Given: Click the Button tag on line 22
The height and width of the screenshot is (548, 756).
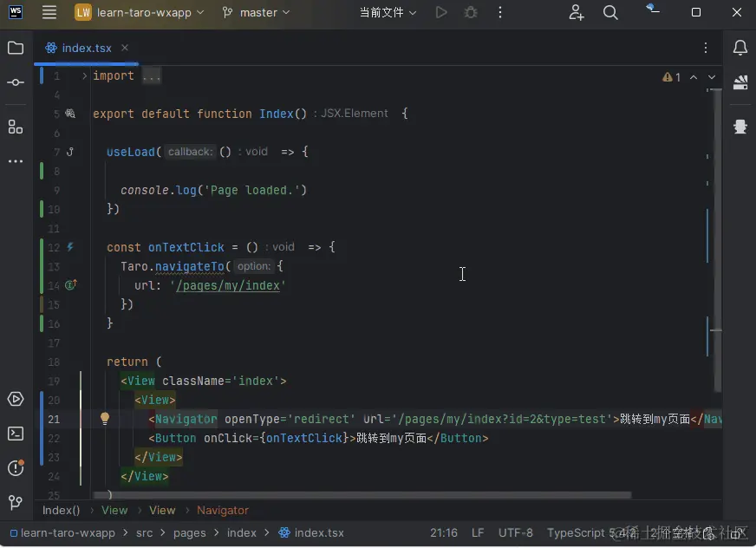Looking at the screenshot, I should [175, 438].
